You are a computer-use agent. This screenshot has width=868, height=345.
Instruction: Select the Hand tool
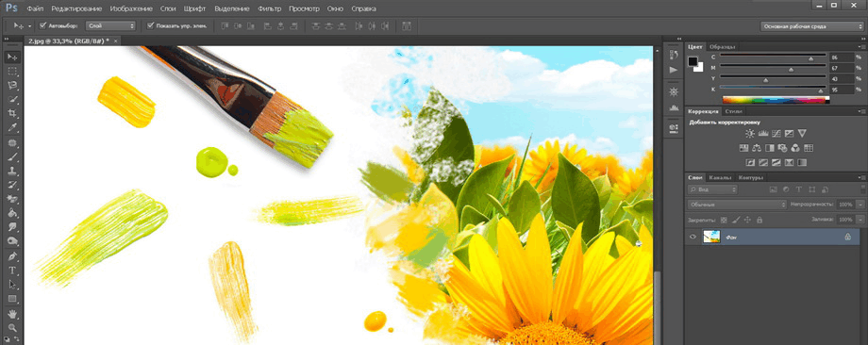tap(12, 314)
